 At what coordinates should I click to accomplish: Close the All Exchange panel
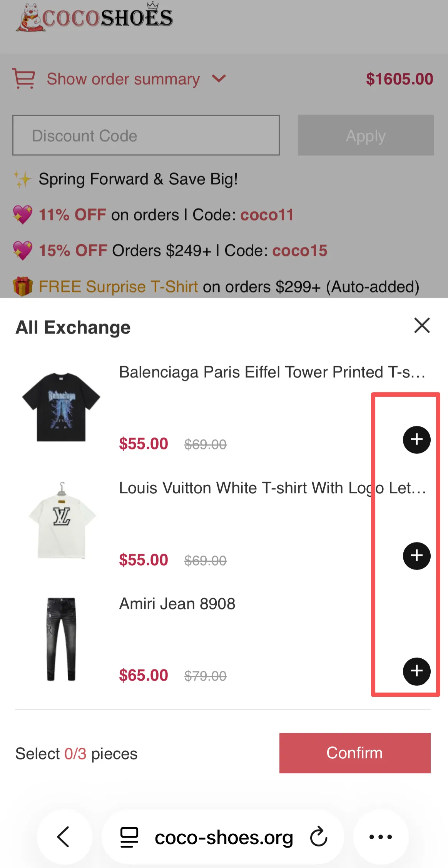[422, 325]
